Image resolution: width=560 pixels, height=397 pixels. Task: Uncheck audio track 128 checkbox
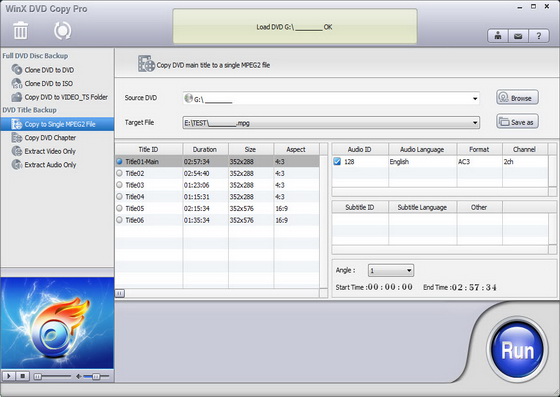pyautogui.click(x=337, y=161)
